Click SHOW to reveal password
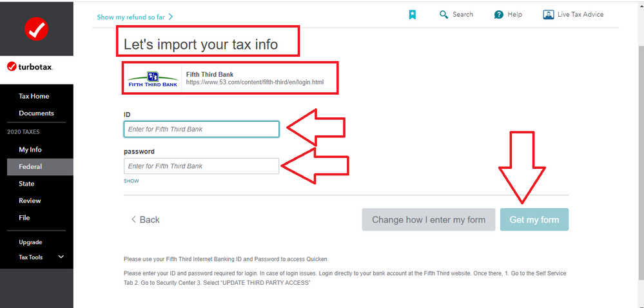 [132, 181]
